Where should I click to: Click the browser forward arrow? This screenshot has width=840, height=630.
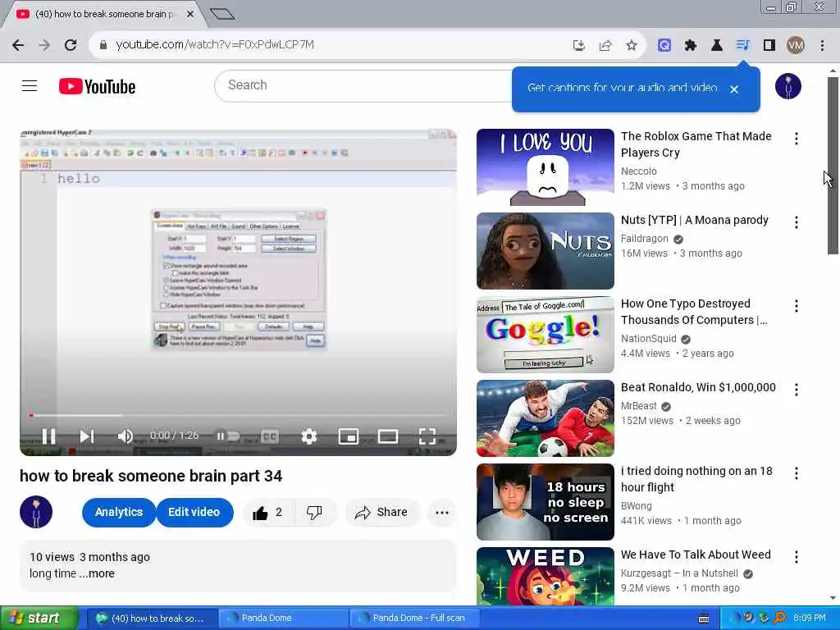point(44,45)
